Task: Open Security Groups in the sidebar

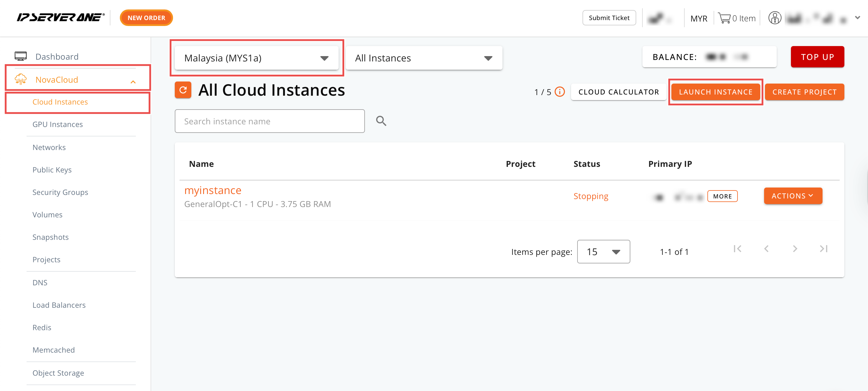Action: (60, 192)
